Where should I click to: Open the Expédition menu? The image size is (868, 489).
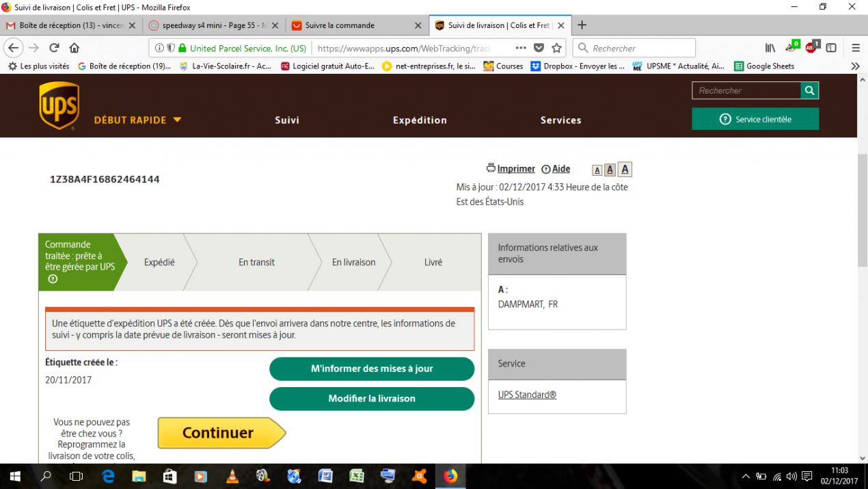coord(420,120)
